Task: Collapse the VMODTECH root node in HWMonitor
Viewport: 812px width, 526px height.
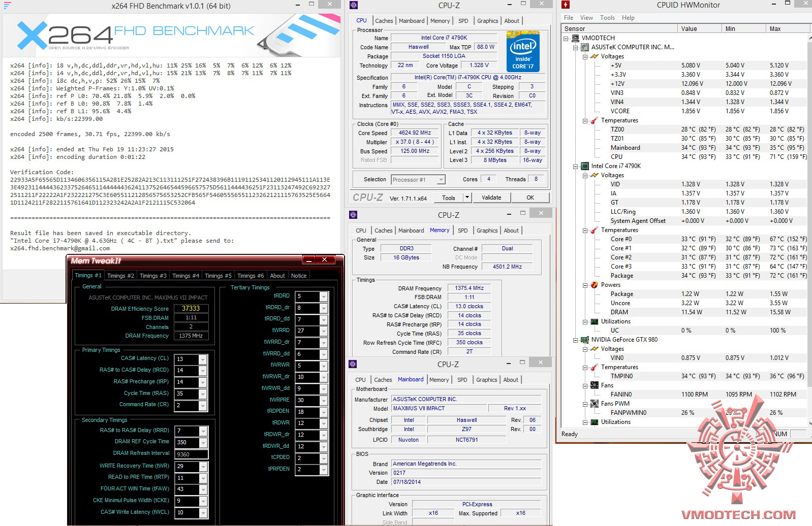Action: 567,38
